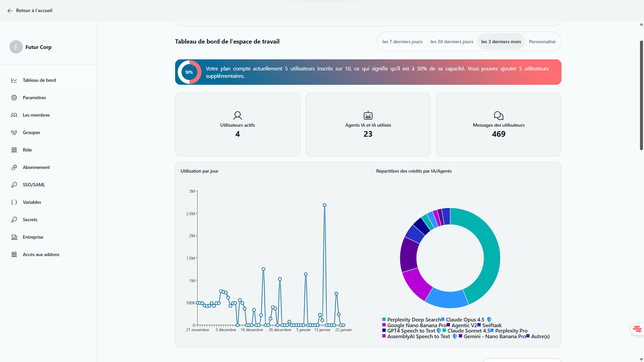
Task: Click the back arrow icon at top left
Action: (x=10, y=11)
